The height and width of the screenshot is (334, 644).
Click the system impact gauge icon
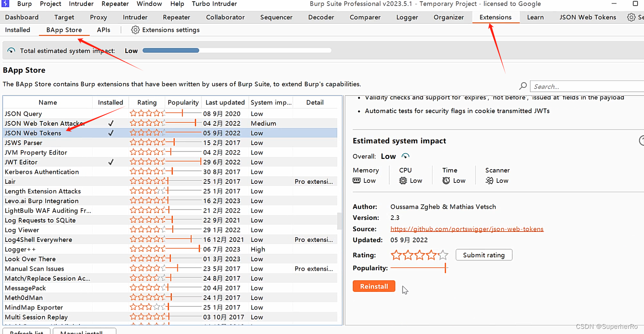coord(12,50)
